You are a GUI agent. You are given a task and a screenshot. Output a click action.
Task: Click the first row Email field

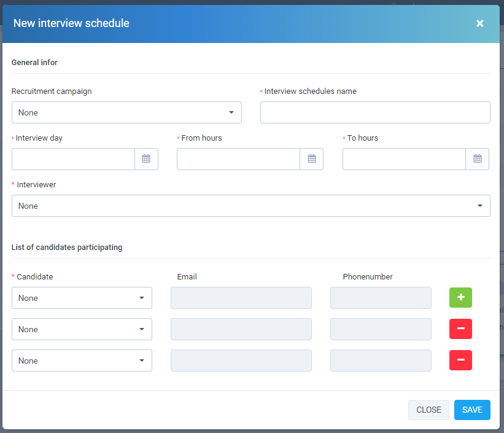(241, 298)
